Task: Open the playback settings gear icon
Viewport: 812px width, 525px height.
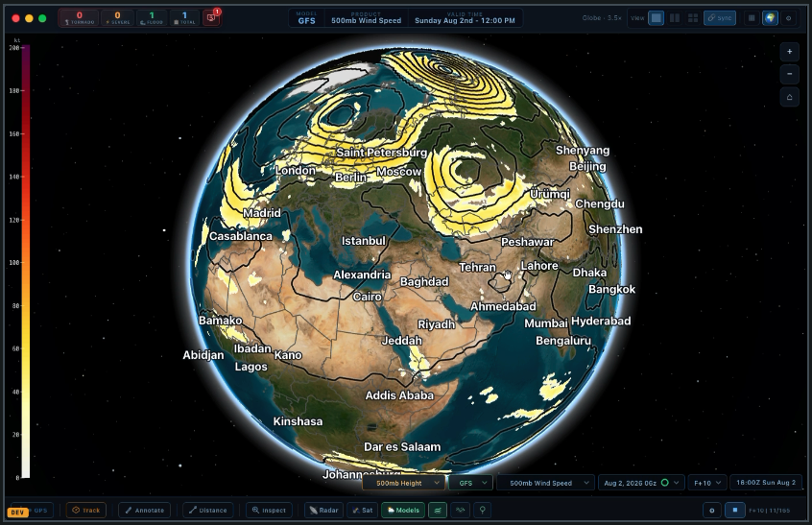Action: [x=711, y=511]
